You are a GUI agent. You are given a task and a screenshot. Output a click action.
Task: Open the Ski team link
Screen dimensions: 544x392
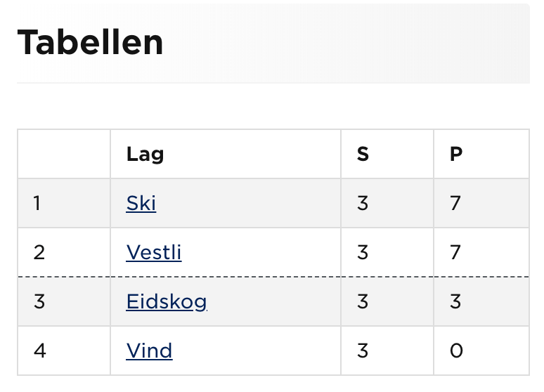(141, 203)
